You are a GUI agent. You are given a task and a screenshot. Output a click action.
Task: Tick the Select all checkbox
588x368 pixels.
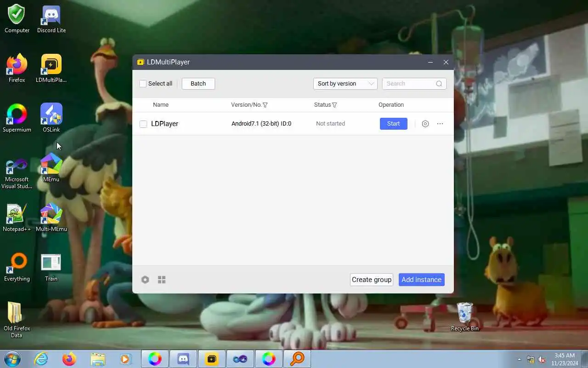click(143, 84)
